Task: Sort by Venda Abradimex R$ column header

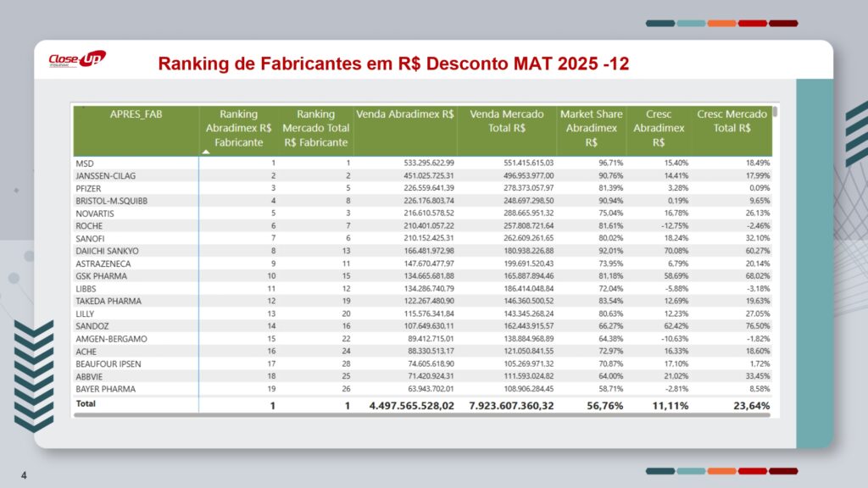Action: click(405, 114)
